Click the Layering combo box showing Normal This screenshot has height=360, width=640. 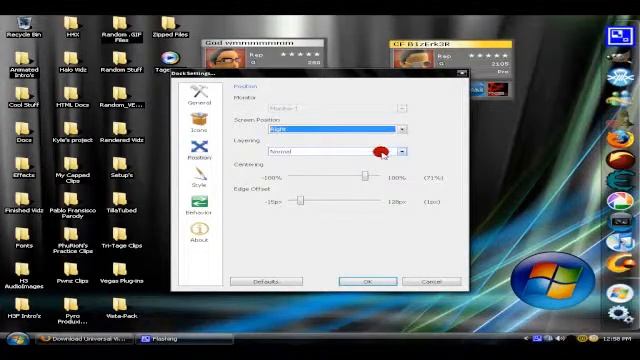(x=338, y=151)
